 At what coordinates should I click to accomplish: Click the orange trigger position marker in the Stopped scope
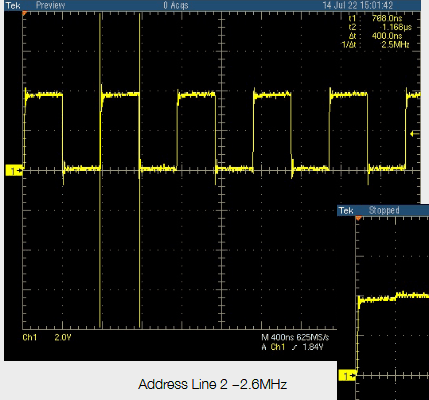point(358,218)
